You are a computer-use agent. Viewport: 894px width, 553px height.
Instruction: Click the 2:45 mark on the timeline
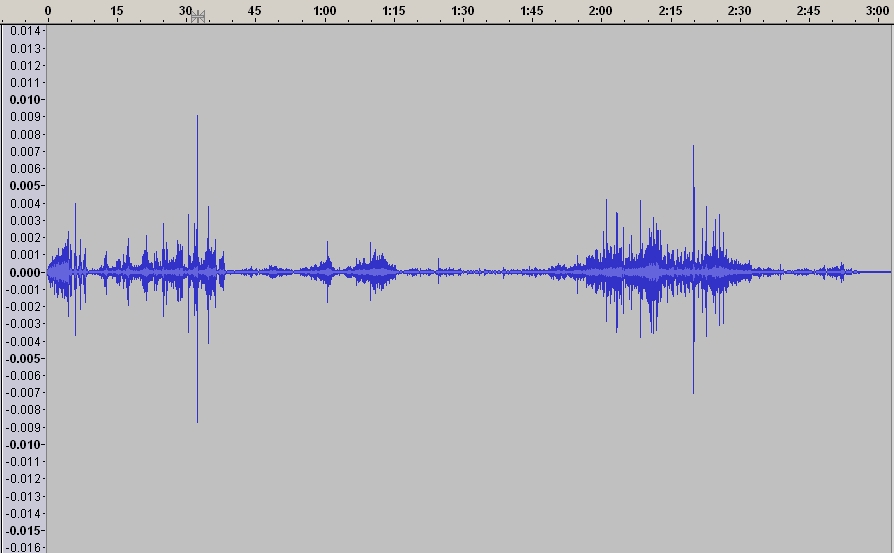tap(808, 10)
